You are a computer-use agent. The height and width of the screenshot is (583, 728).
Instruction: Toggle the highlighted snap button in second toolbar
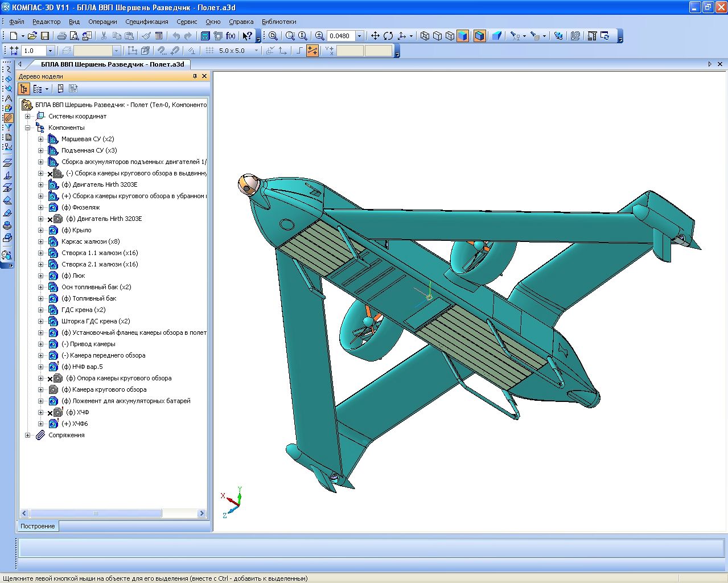tap(312, 51)
